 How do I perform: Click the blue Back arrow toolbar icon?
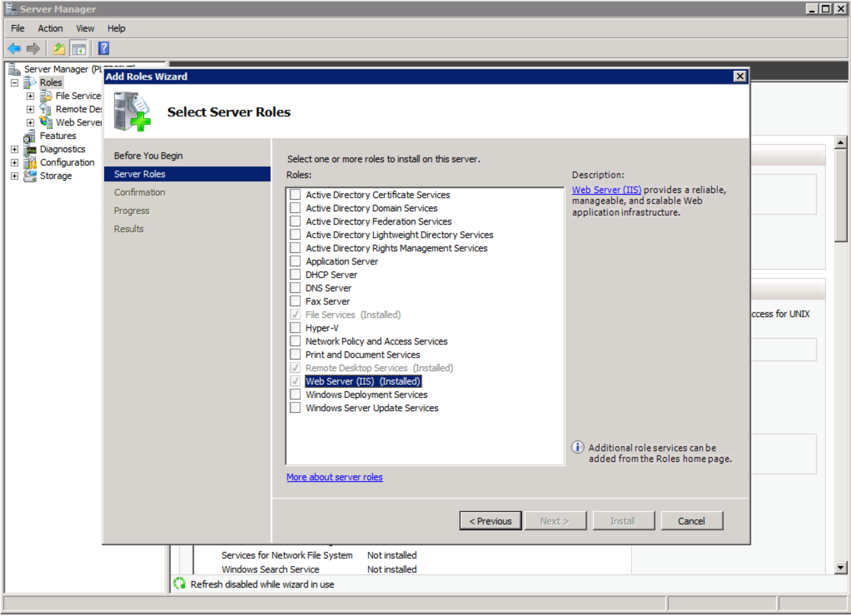(14, 49)
